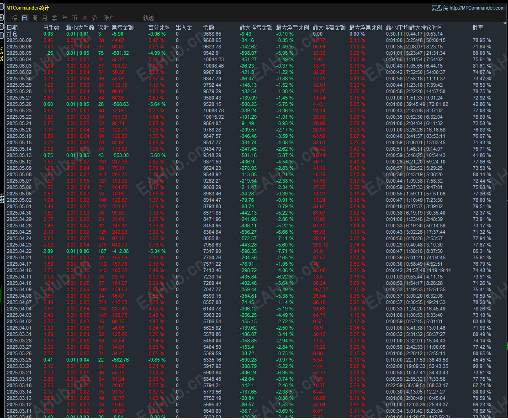
Task: Select the 2025.04.01 date row
Action: point(19,328)
